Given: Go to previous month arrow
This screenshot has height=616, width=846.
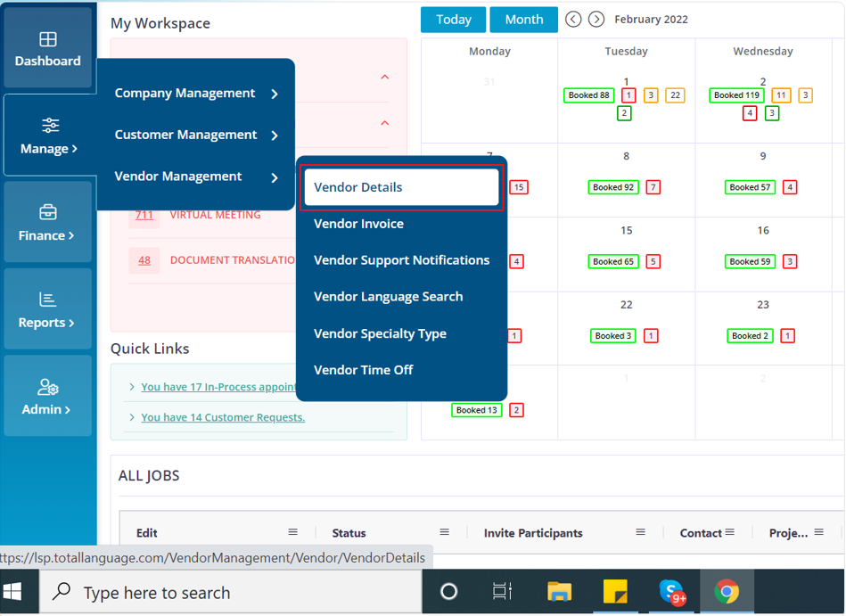Looking at the screenshot, I should click(x=573, y=20).
